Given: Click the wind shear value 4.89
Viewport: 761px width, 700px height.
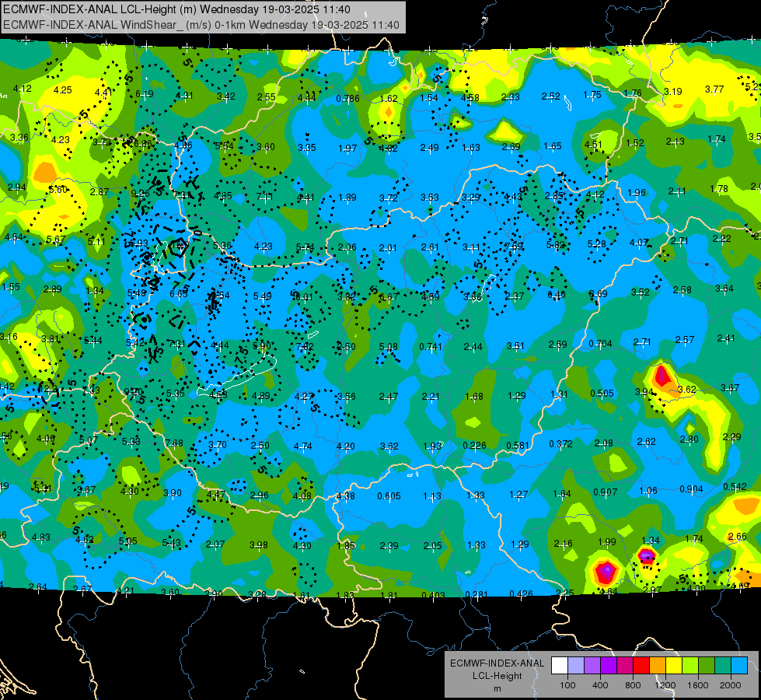Looking at the screenshot, I should 261,395.
